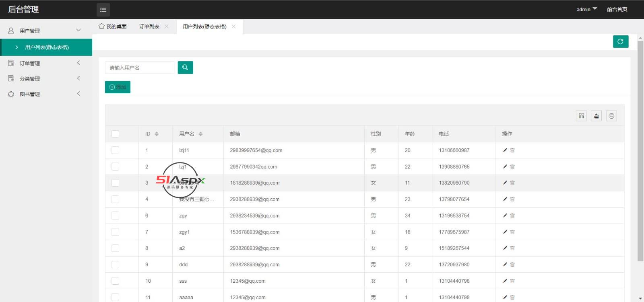This screenshot has height=302, width=644.
Task: Click the export table icon
Action: (x=596, y=116)
